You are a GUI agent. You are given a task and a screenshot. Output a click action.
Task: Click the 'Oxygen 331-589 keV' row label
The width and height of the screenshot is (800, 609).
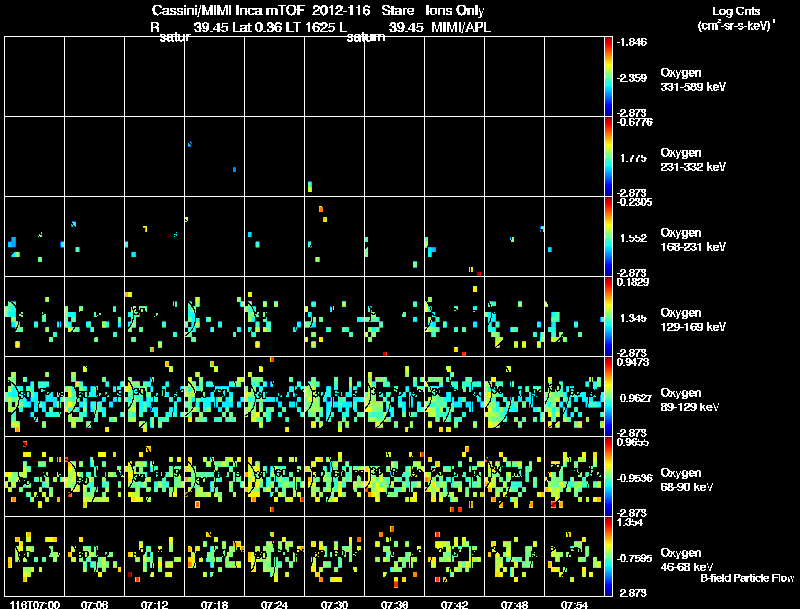click(693, 80)
